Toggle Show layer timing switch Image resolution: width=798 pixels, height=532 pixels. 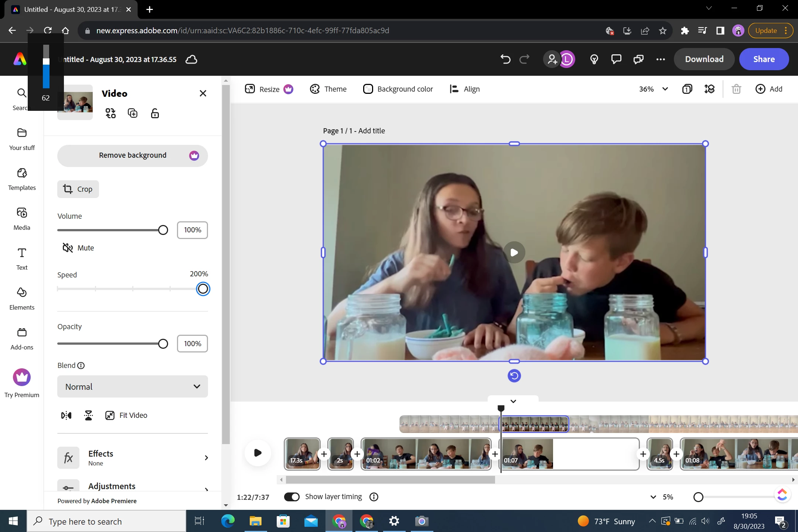(x=292, y=497)
